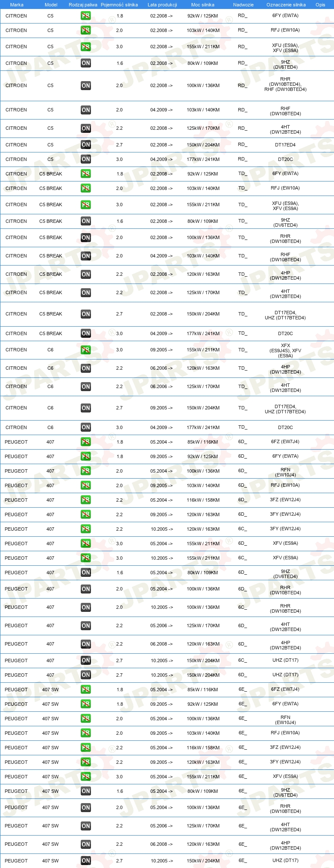Click PB fuel icon for Citroen C5 RD_ RFJ (EW10A)
334x868 pixels.
[x=86, y=30]
